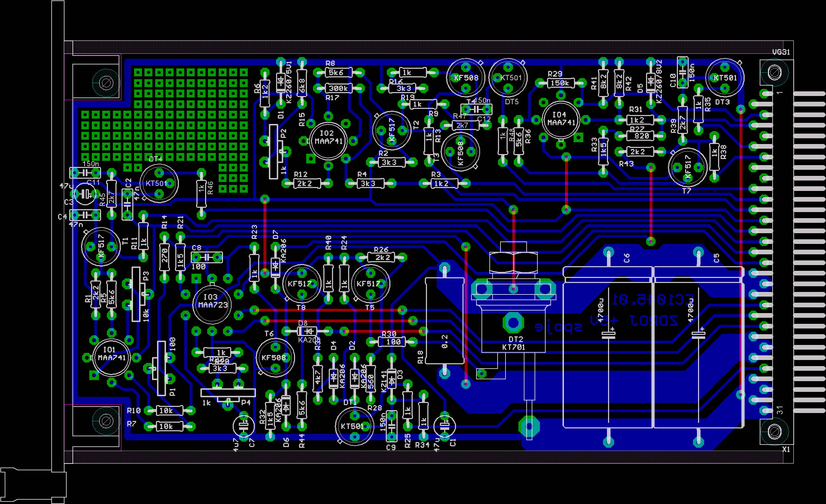Select the R17 300k resistor
Viewport: 826px width, 504px height.
pyautogui.click(x=338, y=88)
